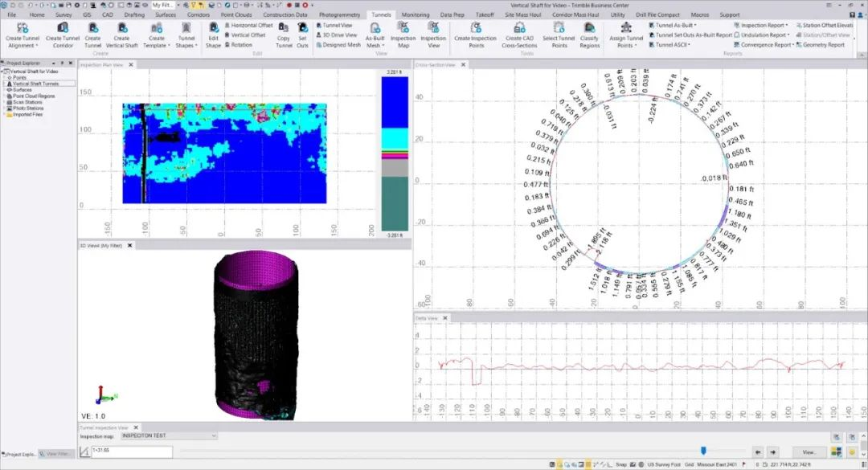Toggle Snap in the status bar

621,465
